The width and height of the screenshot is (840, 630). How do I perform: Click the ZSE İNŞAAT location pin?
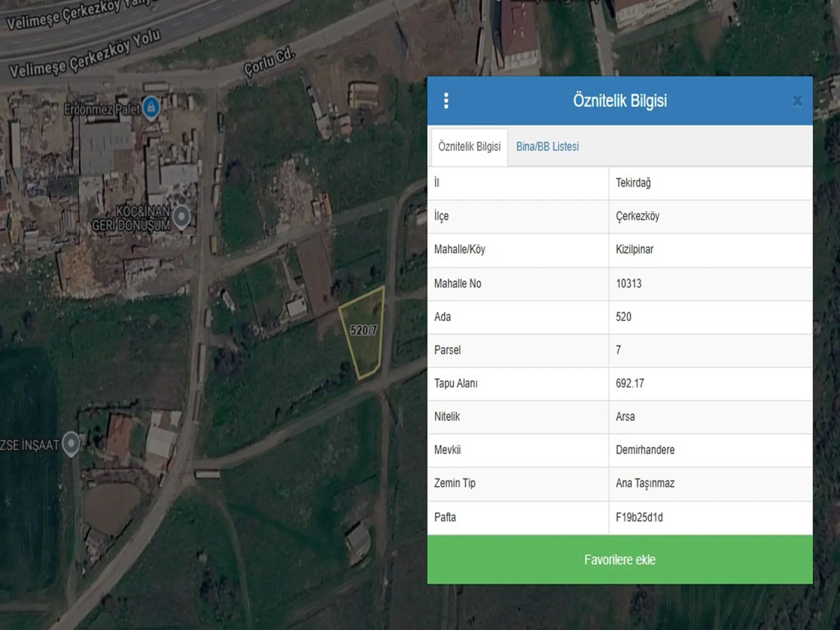pos(71,444)
